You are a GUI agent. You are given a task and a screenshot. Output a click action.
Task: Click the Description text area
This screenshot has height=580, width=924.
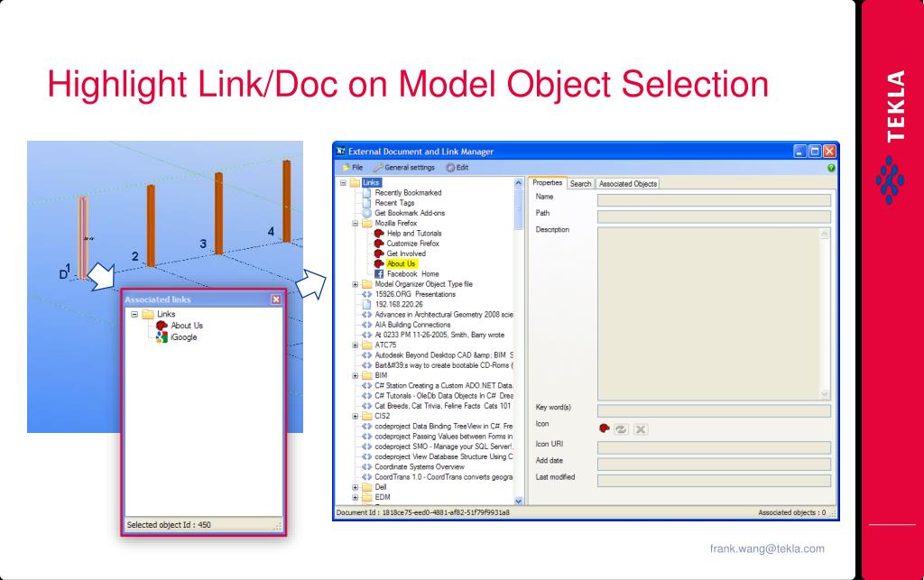714,314
